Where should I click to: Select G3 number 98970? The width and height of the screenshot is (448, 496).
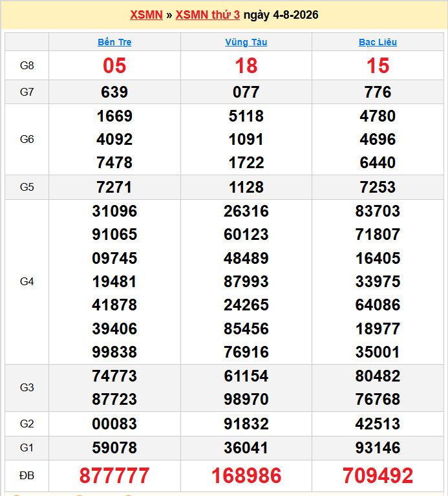(246, 399)
